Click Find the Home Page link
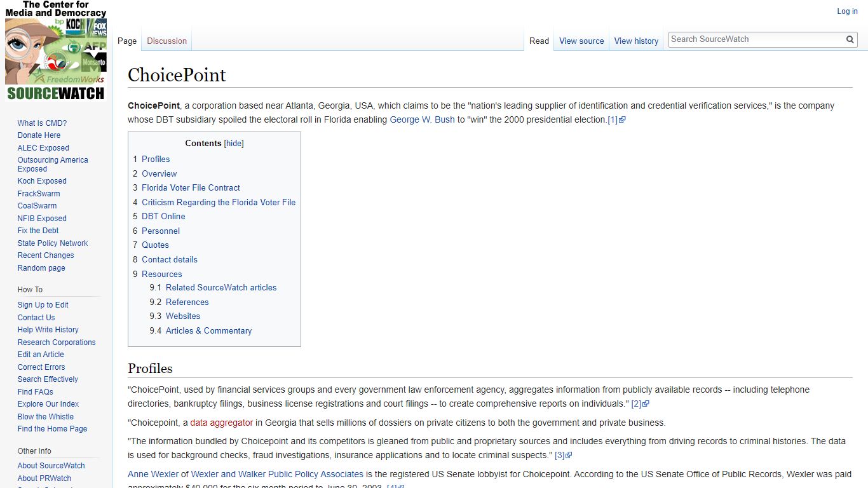868x488 pixels. (x=52, y=429)
